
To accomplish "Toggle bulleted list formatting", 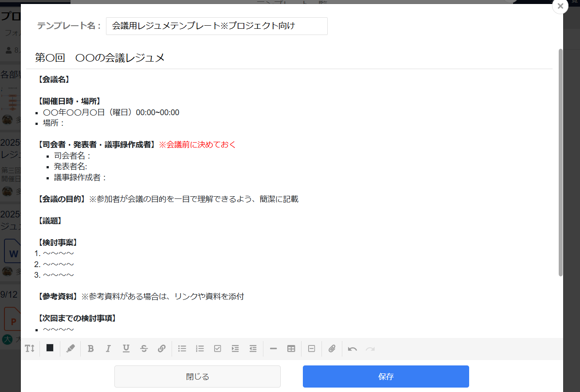I will coord(182,349).
